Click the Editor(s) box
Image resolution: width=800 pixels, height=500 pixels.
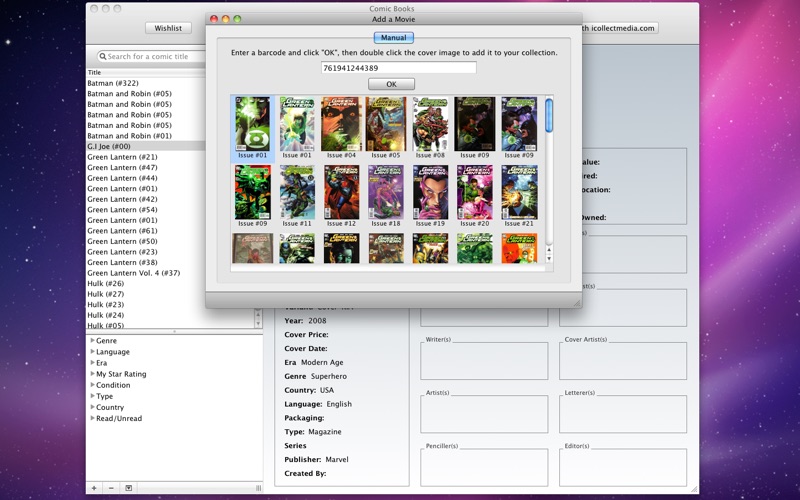coord(623,467)
